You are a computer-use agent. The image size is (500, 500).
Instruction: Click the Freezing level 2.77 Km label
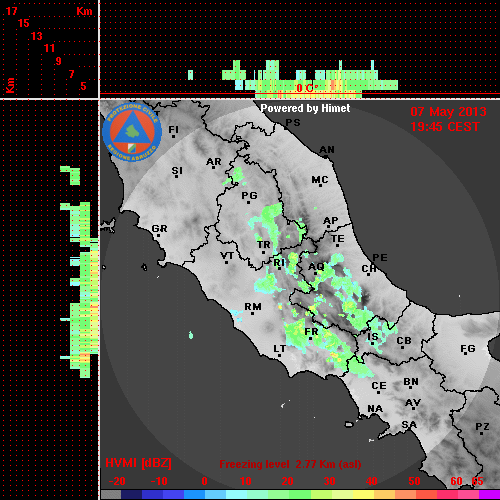pyautogui.click(x=290, y=464)
